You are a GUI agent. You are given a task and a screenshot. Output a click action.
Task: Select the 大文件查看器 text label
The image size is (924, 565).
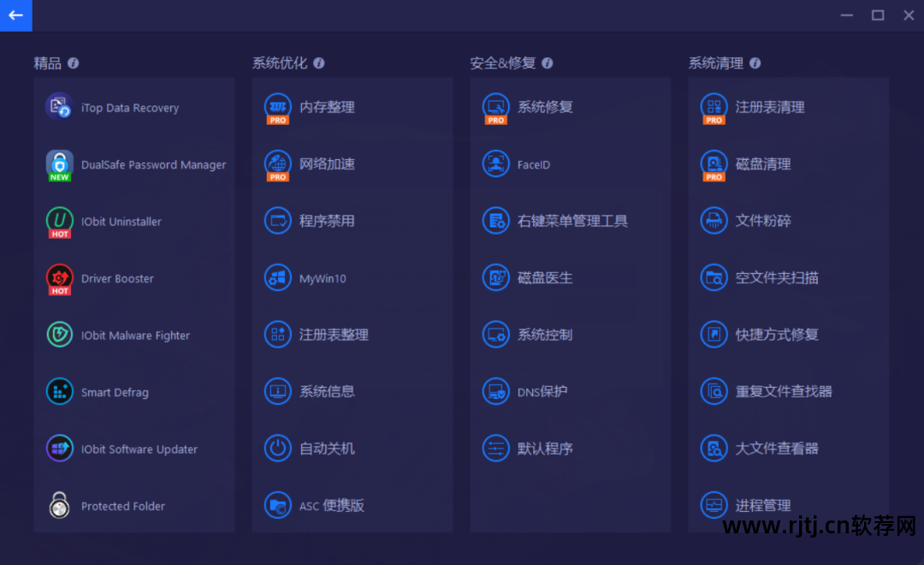tap(777, 449)
